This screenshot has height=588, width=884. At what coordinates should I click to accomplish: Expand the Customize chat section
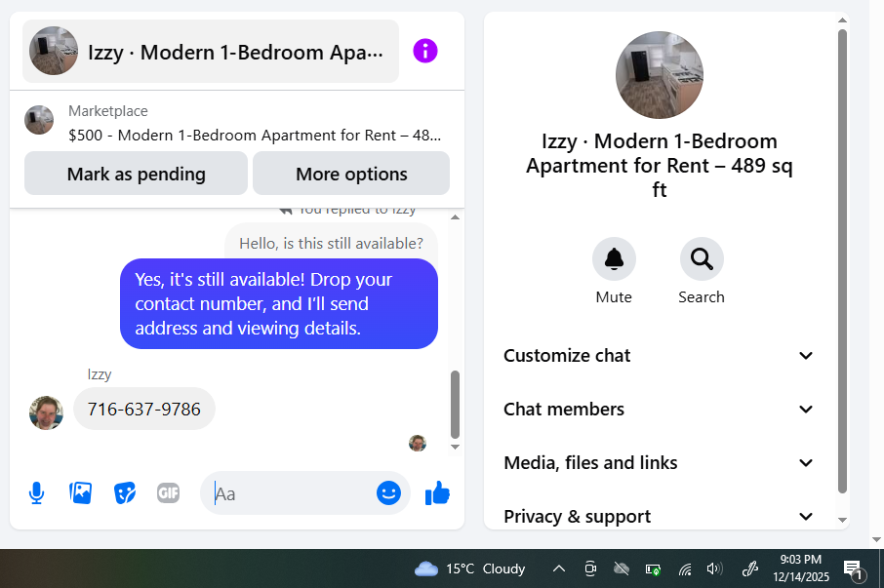pyautogui.click(x=659, y=356)
